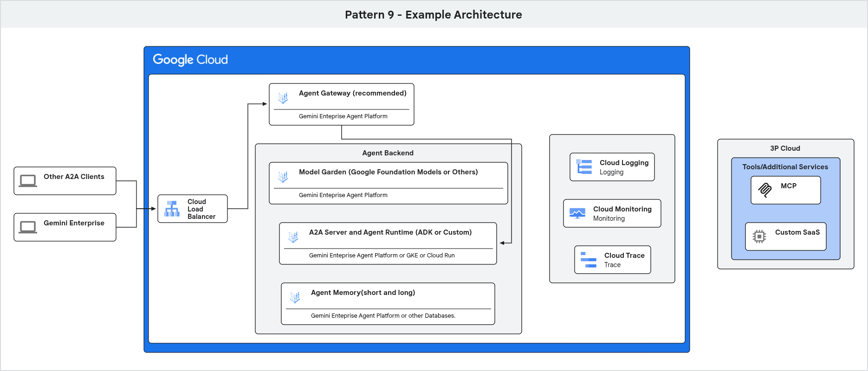Click the 'Monitoring' subtitle below Cloud Monitoring
868x371 pixels.
[609, 219]
